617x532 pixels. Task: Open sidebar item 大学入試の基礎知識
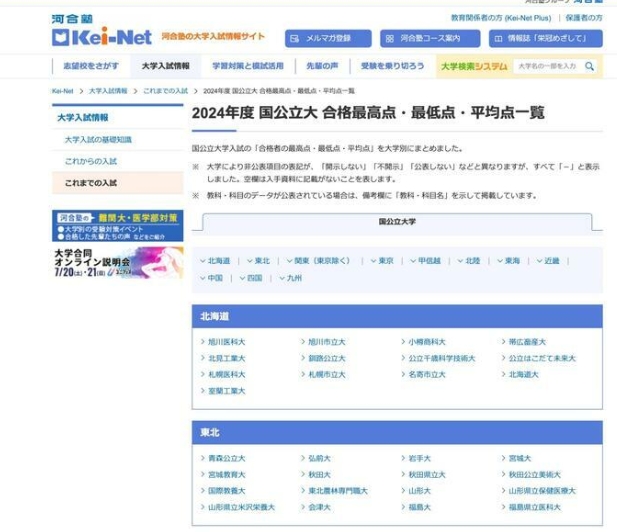click(x=98, y=140)
